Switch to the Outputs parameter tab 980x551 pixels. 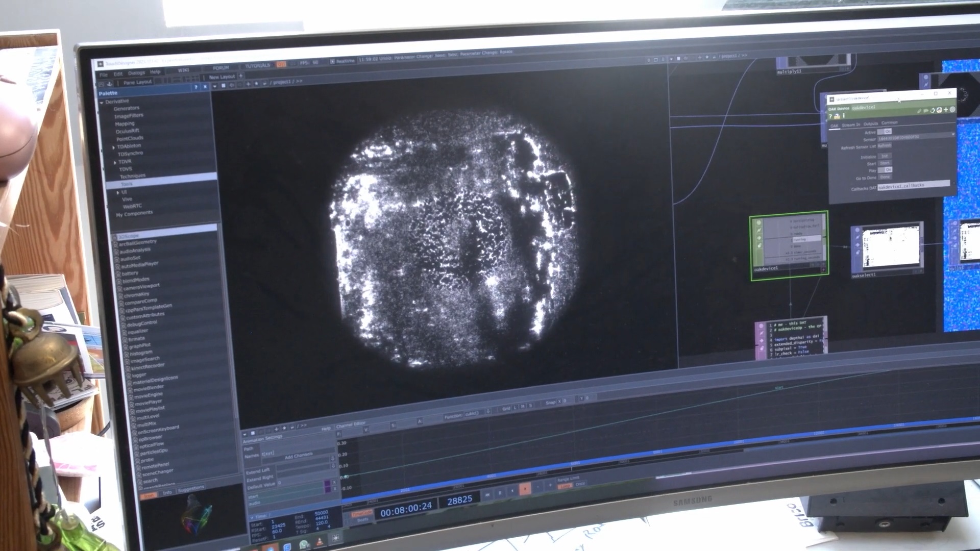tap(870, 124)
